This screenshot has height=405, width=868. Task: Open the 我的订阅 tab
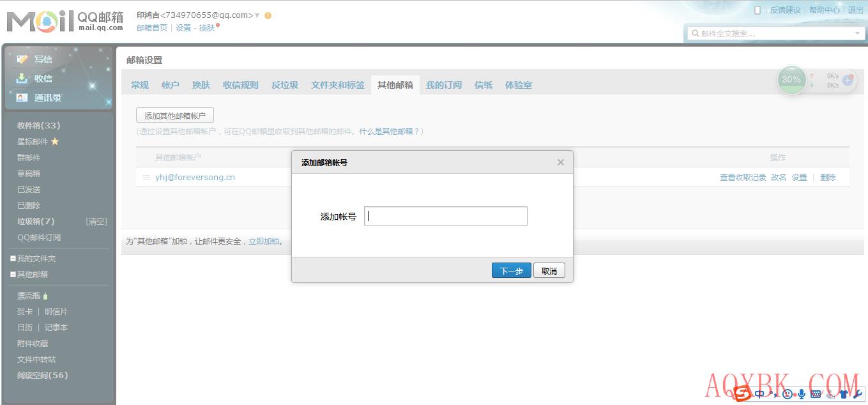click(x=444, y=85)
